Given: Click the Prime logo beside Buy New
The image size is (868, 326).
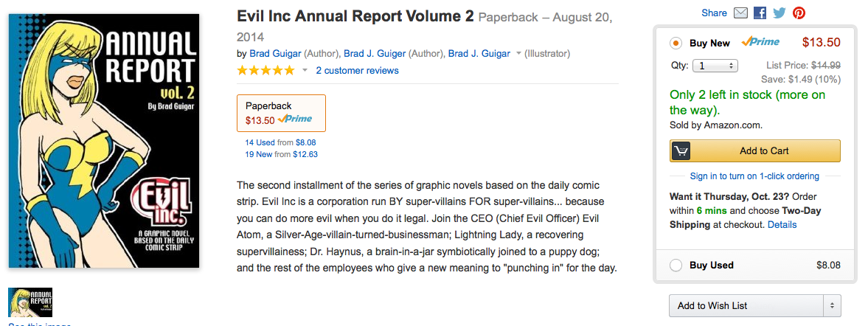Looking at the screenshot, I should [x=760, y=42].
